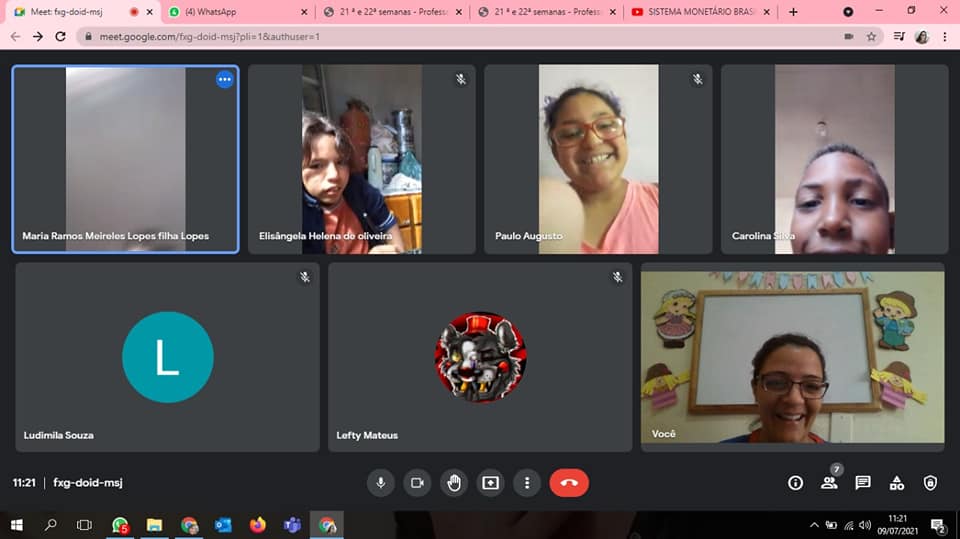This screenshot has width=960, height=539.
Task: Click muted mic icon on Ludimila Souza tile
Action: click(x=305, y=277)
